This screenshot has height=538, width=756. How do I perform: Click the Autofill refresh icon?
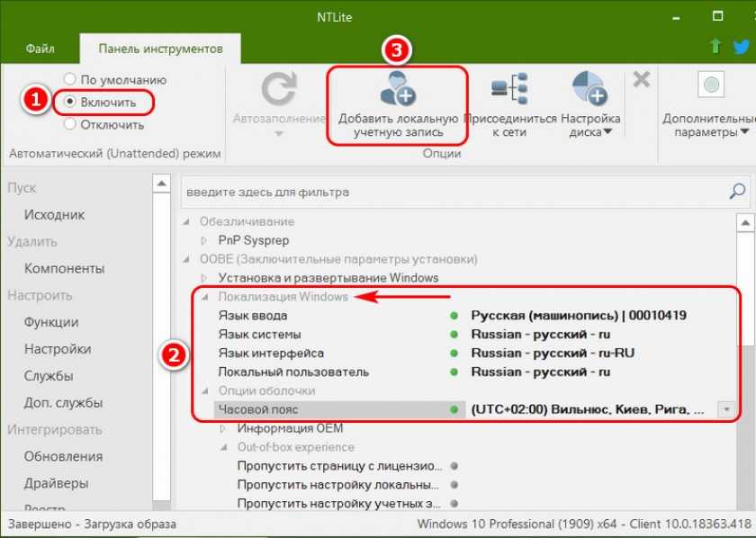tap(279, 90)
